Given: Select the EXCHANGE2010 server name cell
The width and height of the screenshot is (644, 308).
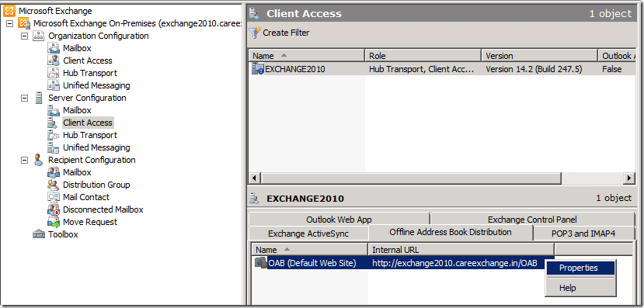Looking at the screenshot, I should tap(295, 69).
